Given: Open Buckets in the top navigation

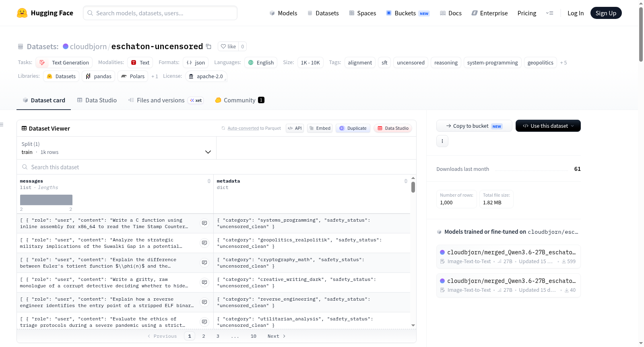Looking at the screenshot, I should tap(408, 13).
